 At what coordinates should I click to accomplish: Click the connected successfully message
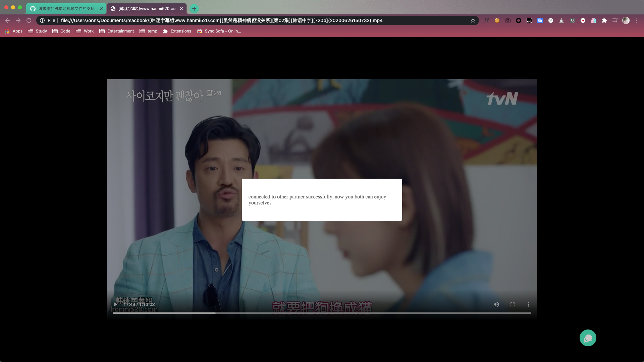pos(317,200)
